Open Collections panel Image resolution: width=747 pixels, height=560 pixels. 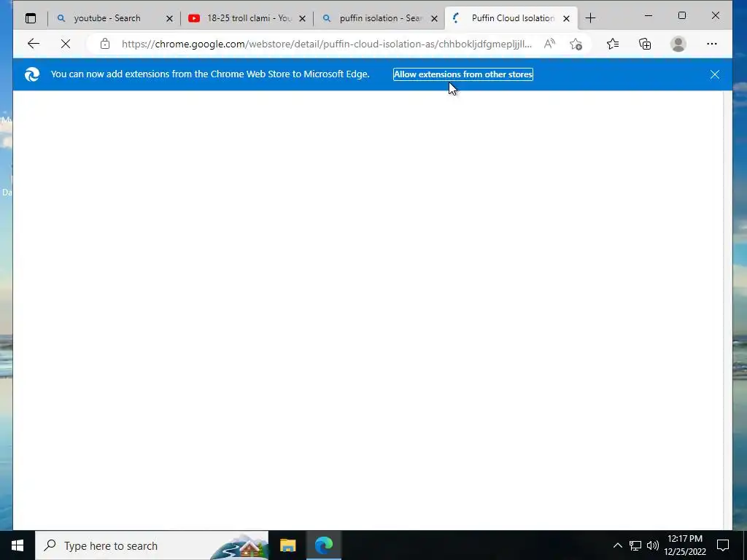pos(645,44)
